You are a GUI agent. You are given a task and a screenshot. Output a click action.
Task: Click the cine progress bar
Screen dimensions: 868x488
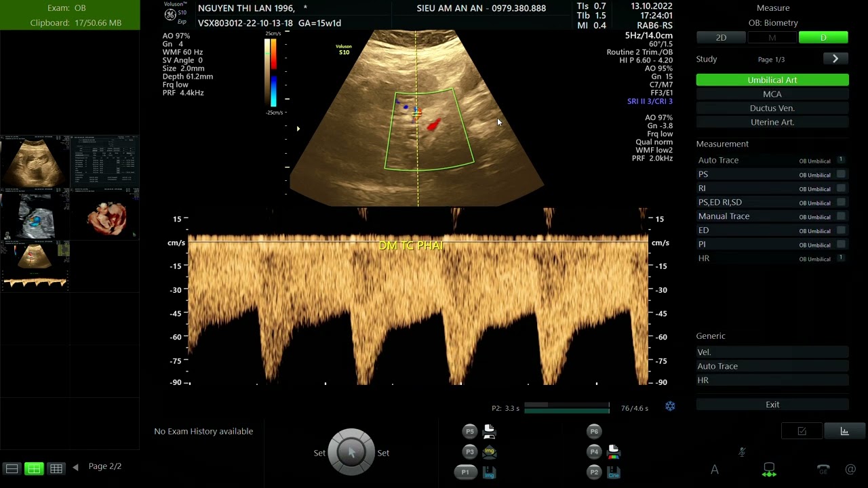[x=567, y=407]
